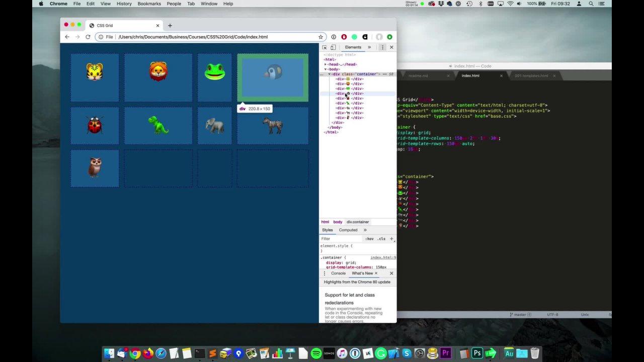Toggle the :hov element state option
The image size is (644, 362).
370,239
